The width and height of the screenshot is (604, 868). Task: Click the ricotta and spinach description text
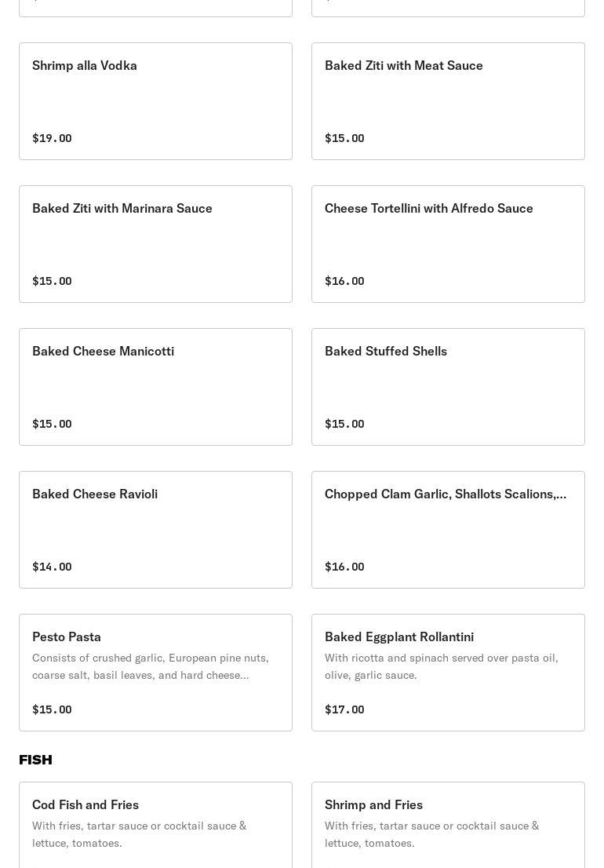(442, 666)
